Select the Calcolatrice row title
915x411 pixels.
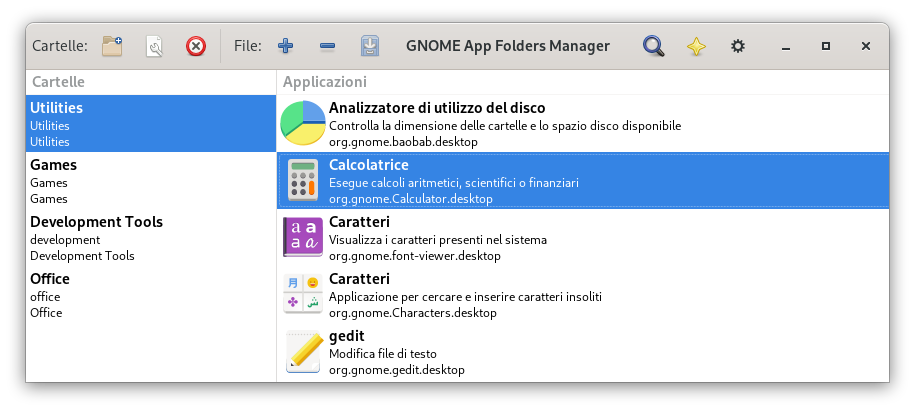(369, 165)
